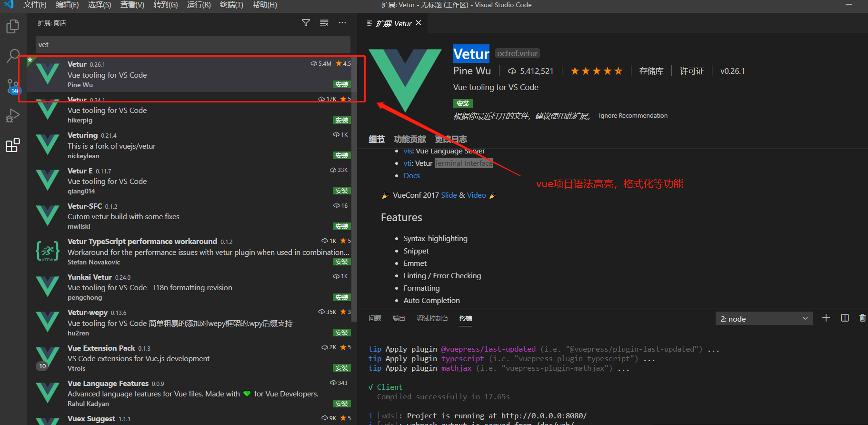Viewport: 868px width, 425px height.
Task: Click the filter extensions funnel icon
Action: [306, 23]
